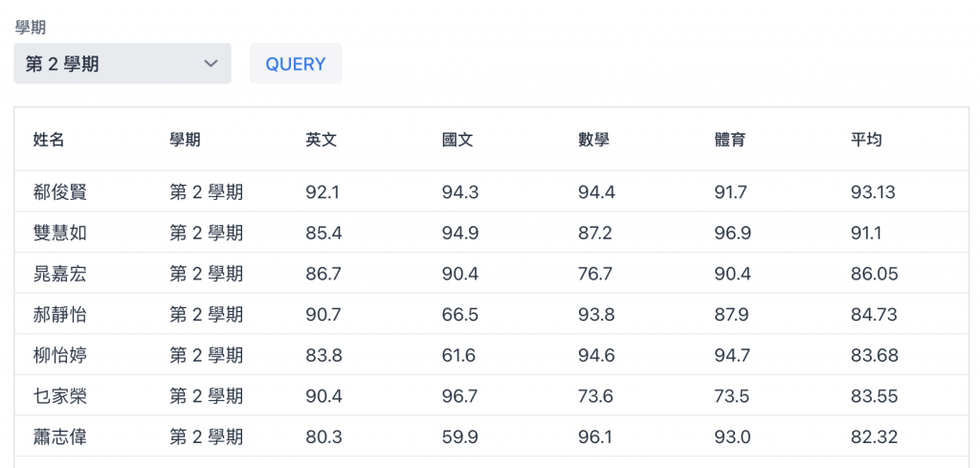Click the 英文 column header
This screenshot has height=468, width=980.
(x=322, y=140)
